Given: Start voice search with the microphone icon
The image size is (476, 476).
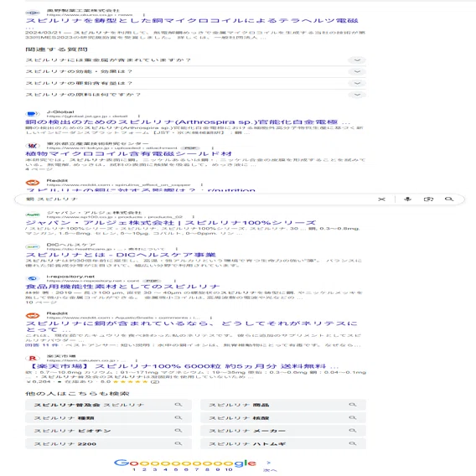Looking at the screenshot, I should (x=407, y=199).
